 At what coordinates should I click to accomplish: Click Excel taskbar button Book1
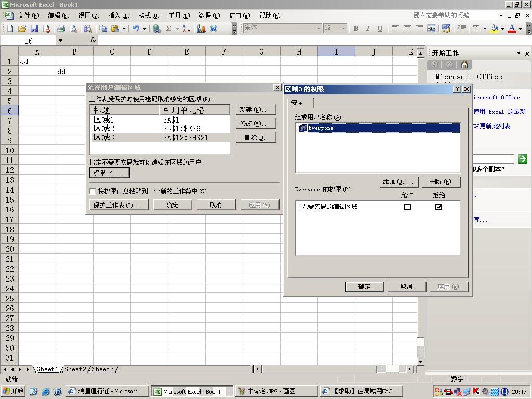pyautogui.click(x=192, y=391)
